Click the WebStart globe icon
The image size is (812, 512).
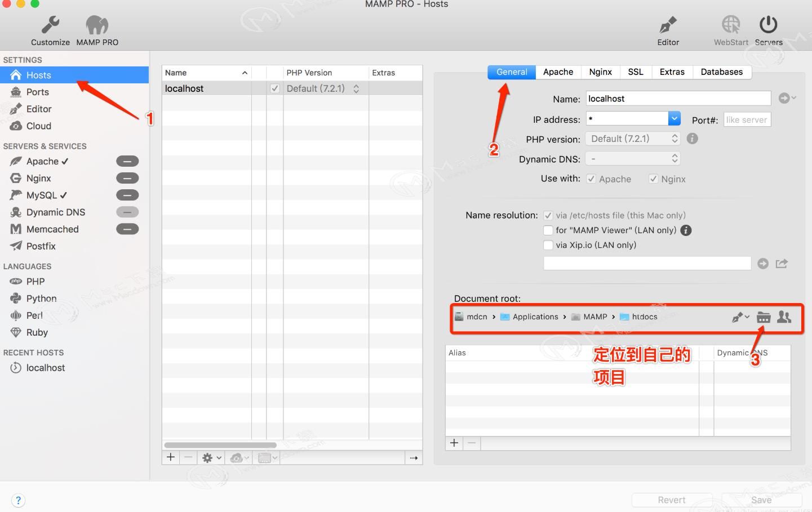[x=731, y=25]
